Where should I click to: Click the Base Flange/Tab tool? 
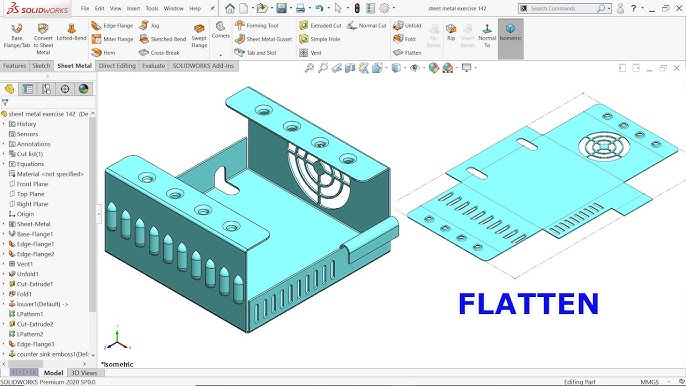pos(17,36)
